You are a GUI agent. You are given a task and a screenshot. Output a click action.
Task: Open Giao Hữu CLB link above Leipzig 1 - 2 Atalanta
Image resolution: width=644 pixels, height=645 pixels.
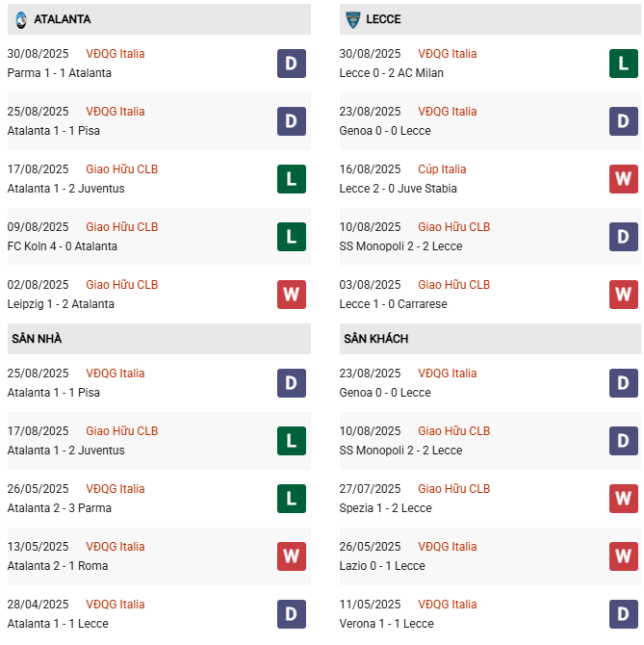(121, 285)
